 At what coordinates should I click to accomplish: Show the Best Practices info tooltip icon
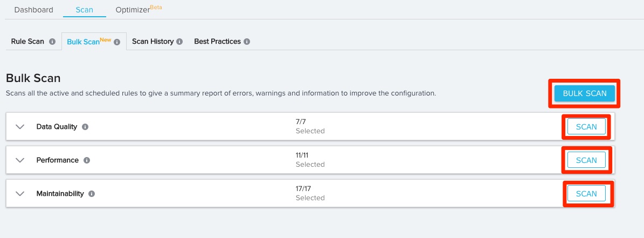point(247,42)
